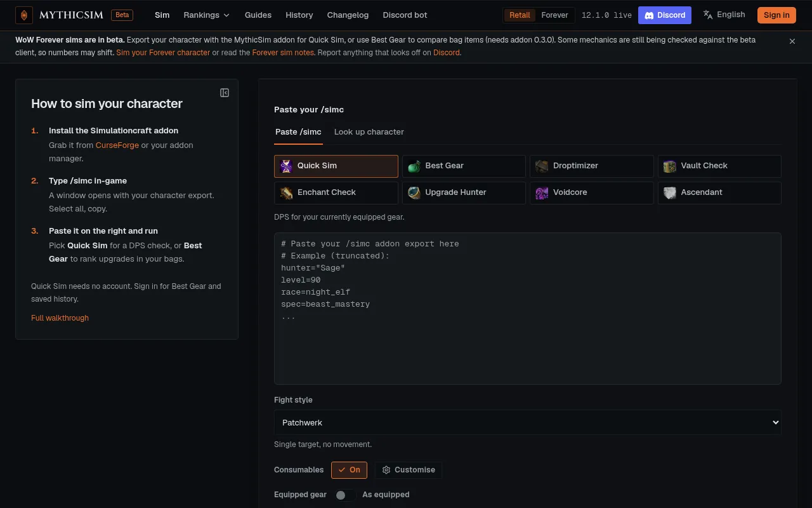Screen dimensions: 812x508
Task: Click the Discord logo icon
Action: [x=649, y=15]
